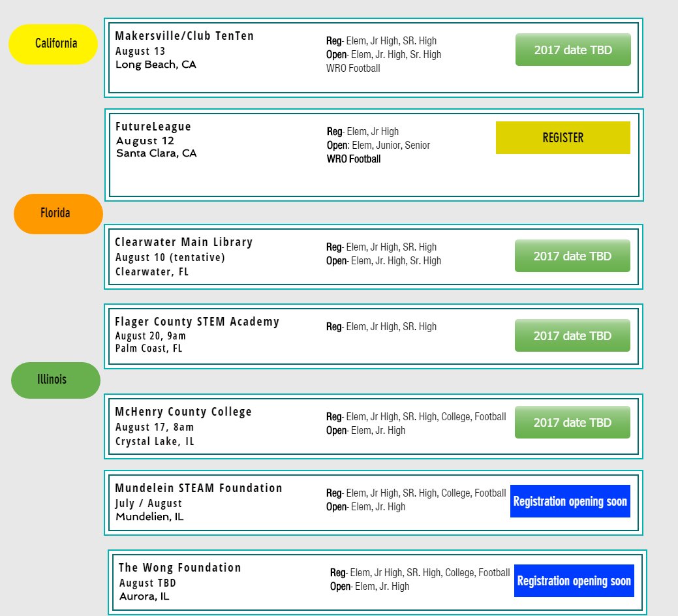Select the Clearwater Main Library title

tap(184, 242)
